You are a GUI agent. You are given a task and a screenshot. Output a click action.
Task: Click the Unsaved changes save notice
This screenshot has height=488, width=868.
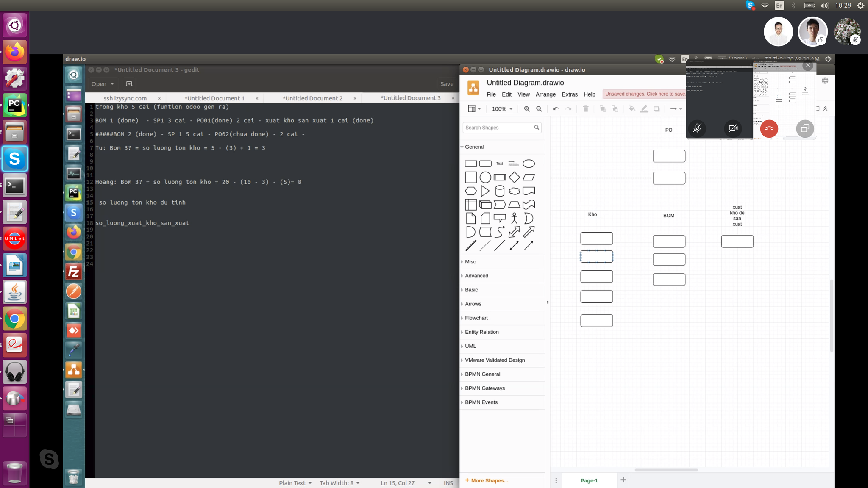point(644,94)
